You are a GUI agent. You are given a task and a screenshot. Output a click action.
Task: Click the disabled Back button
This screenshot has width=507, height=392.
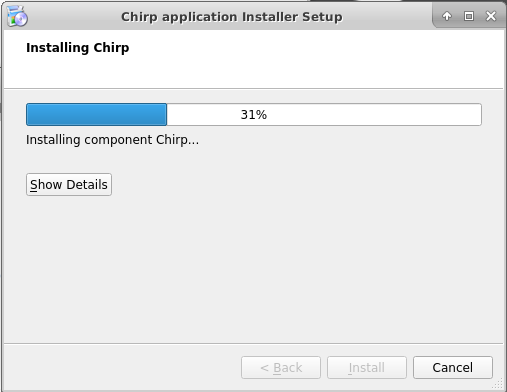pos(281,367)
